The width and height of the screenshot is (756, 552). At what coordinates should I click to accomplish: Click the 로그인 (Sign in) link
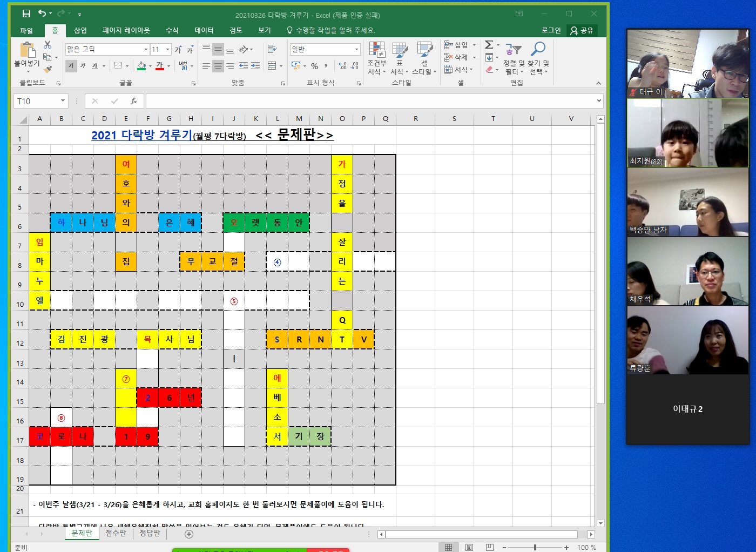tap(551, 30)
